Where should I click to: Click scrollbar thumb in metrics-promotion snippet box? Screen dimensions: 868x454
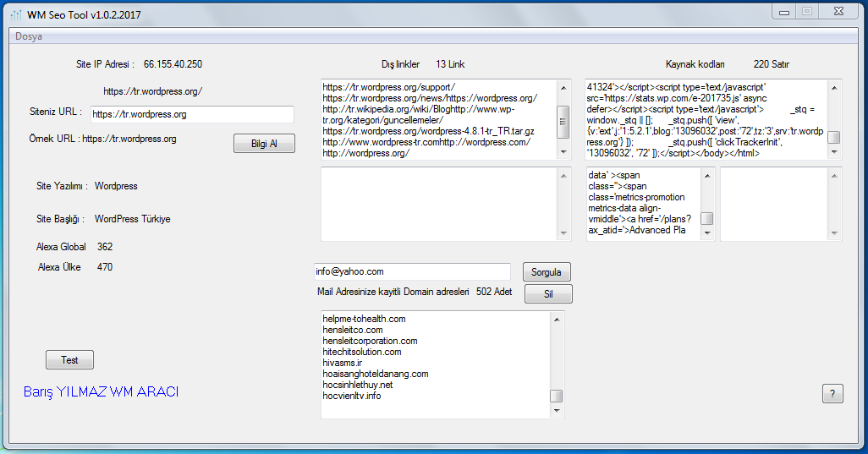[707, 218]
